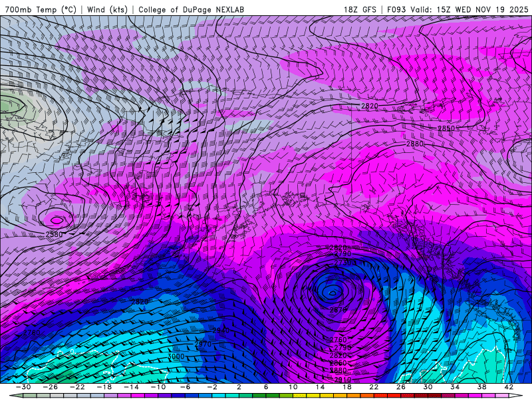This screenshot has width=532, height=399.
Task: Click the 38 value on the color scale
Action: coord(481,387)
